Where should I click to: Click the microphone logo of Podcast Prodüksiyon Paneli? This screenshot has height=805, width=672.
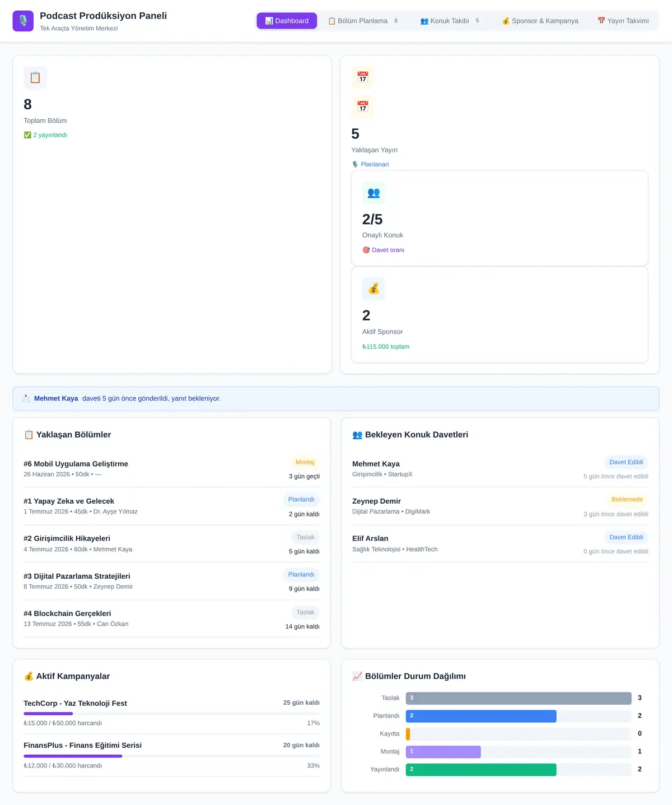coord(23,21)
